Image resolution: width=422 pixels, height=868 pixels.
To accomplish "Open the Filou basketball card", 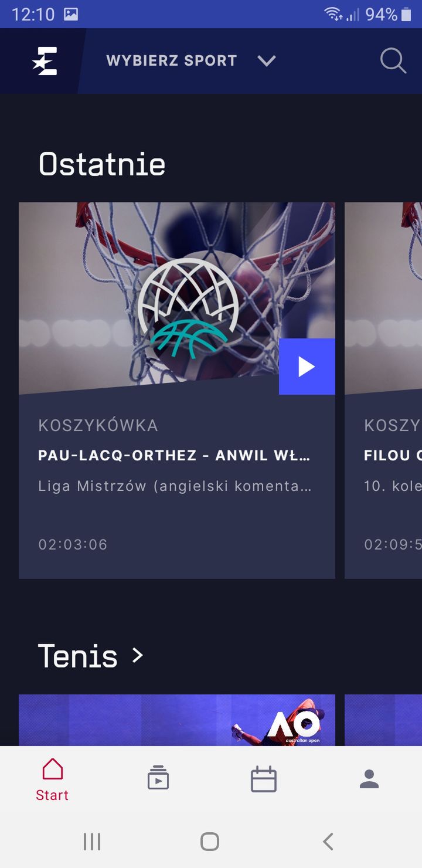I will [383, 391].
